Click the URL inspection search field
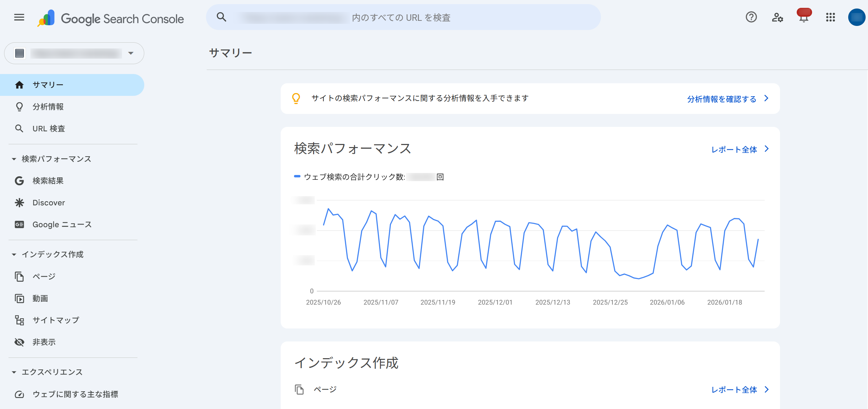Viewport: 868px width, 409px height. pos(402,17)
